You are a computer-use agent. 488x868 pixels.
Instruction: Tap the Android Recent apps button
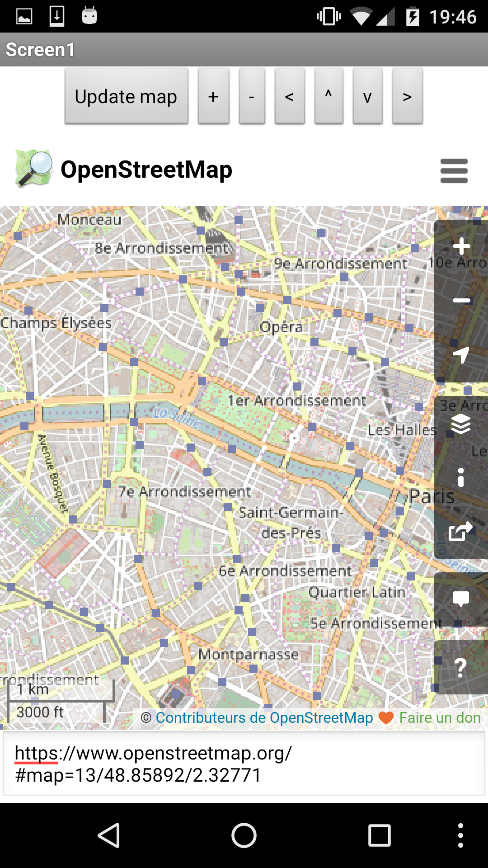pyautogui.click(x=380, y=835)
